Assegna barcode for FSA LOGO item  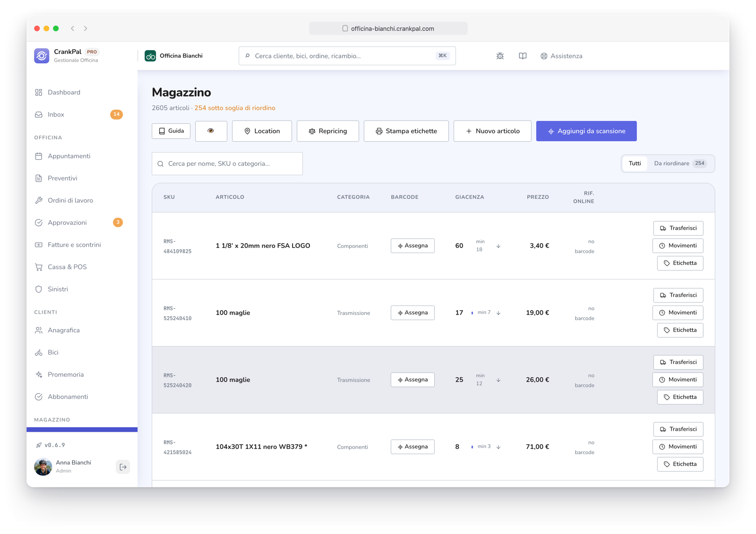pos(412,246)
